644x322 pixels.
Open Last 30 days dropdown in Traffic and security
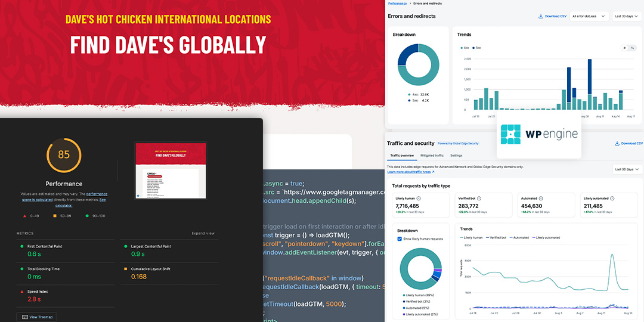tap(627, 169)
